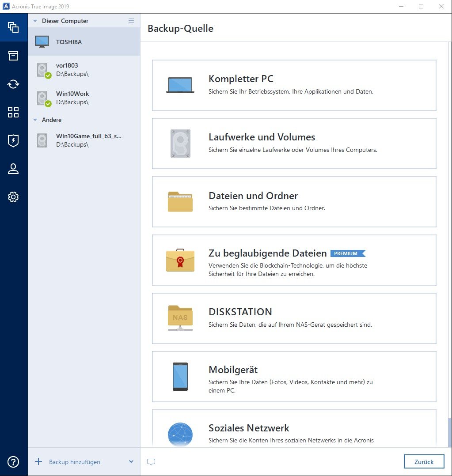This screenshot has height=476, width=452.
Task: Click the folder icon for Dateien und Ordner
Action: (x=180, y=201)
